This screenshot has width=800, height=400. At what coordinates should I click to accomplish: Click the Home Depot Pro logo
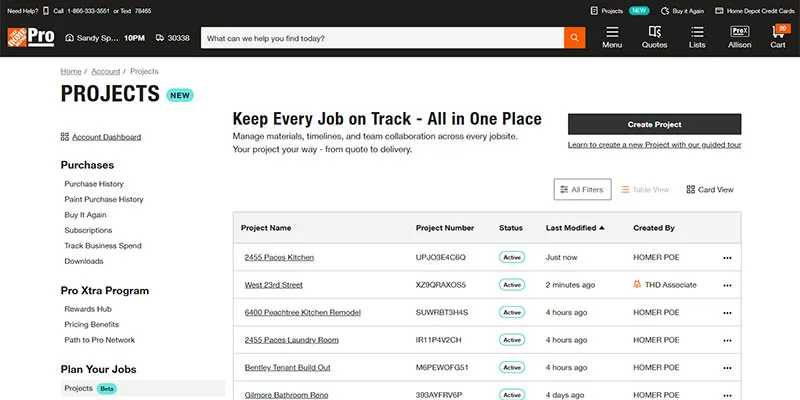31,37
